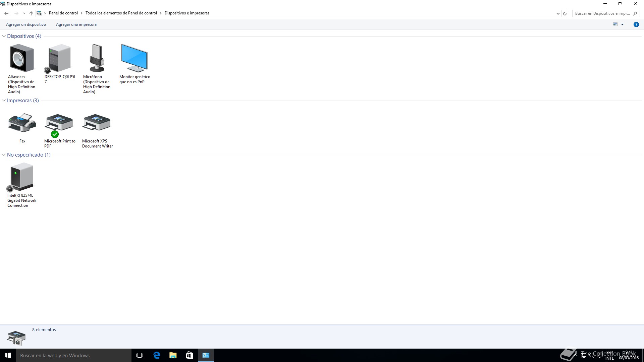Select the DESKTOP-Q0LP5I7 computer icon
Image resolution: width=644 pixels, height=362 pixels.
pyautogui.click(x=59, y=58)
